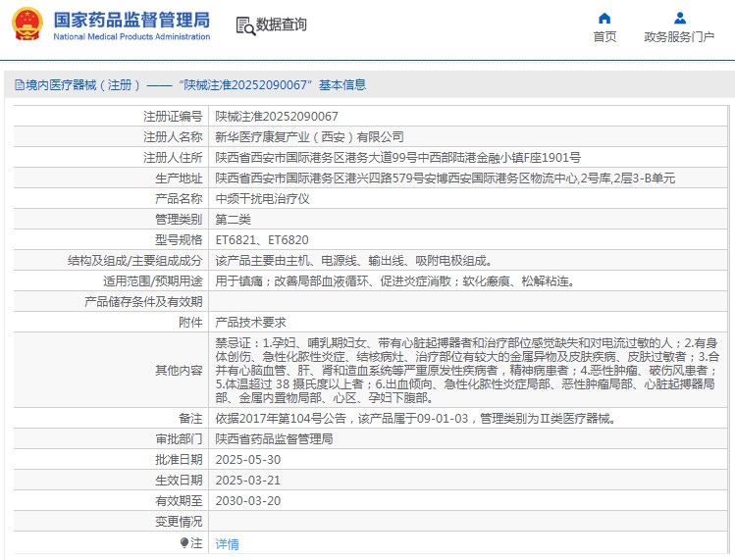
Task: Click production address ending 2层3-B单元
Action: (x=446, y=178)
